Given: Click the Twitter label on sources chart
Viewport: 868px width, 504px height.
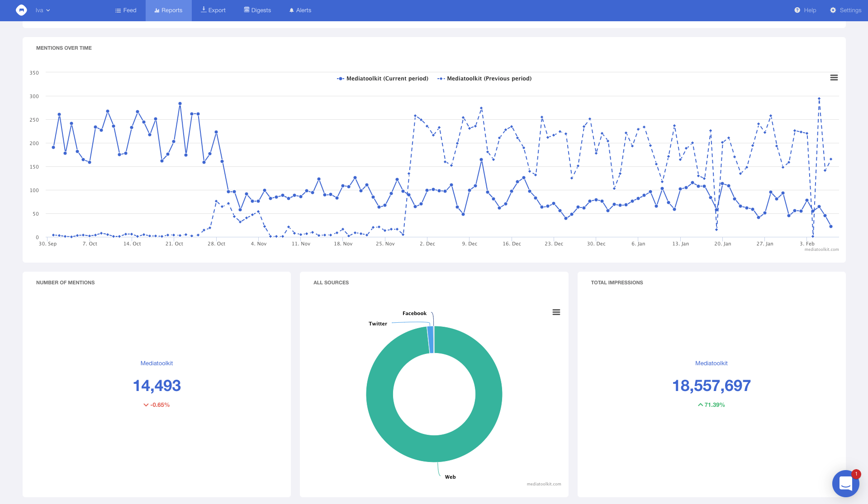Looking at the screenshot, I should (x=378, y=324).
